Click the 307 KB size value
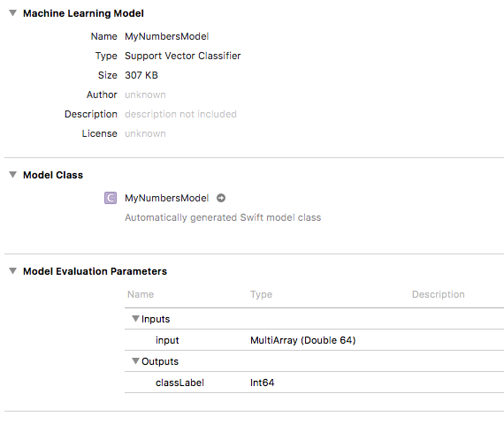Viewport: 504px width, 432px height. click(x=141, y=75)
